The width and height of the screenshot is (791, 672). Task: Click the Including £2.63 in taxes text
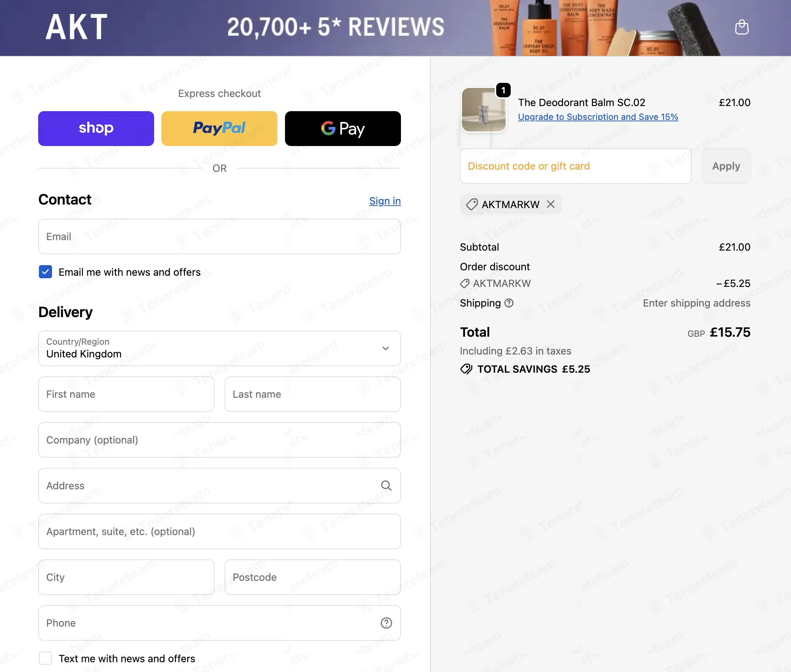pos(515,351)
